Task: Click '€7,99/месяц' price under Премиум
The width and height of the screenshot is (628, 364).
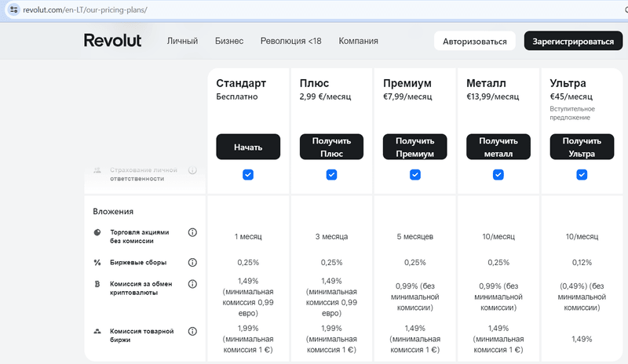Action: click(407, 96)
